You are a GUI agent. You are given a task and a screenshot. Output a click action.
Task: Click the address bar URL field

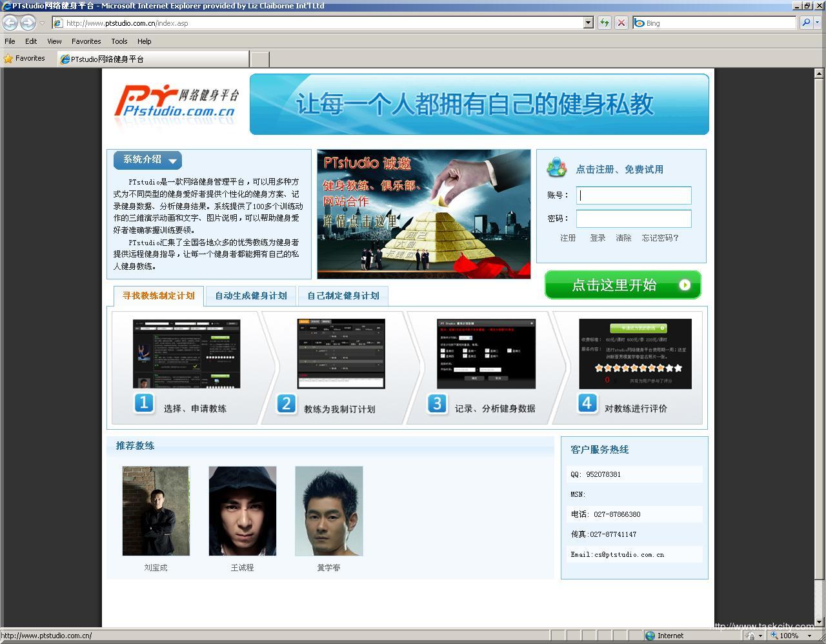point(317,23)
